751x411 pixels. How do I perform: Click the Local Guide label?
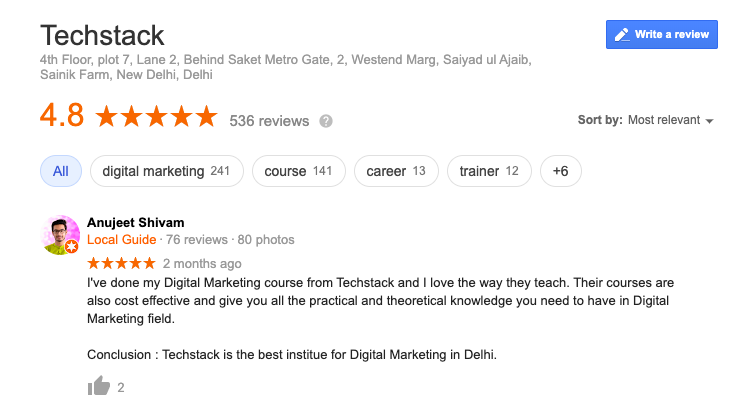click(x=122, y=240)
